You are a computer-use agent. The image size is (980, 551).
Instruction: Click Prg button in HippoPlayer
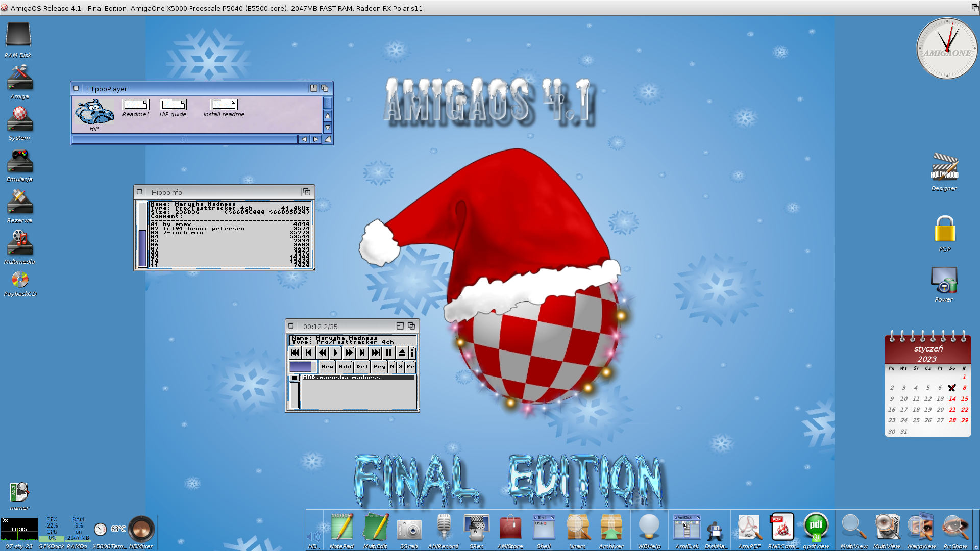pos(380,366)
